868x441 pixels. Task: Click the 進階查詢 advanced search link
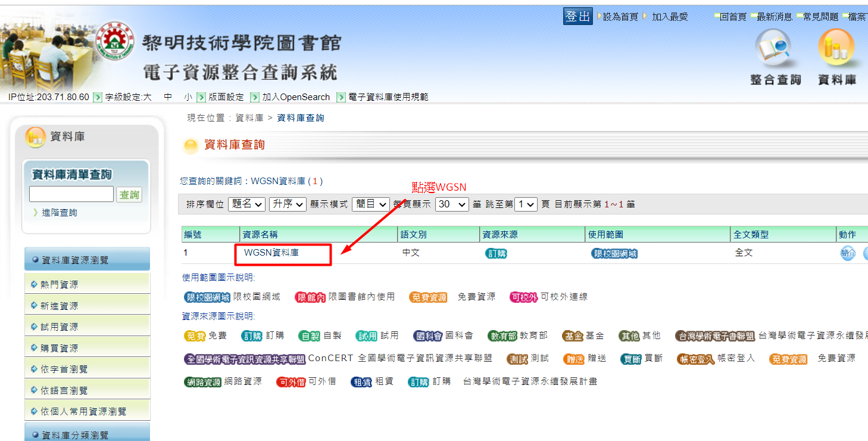coord(59,213)
